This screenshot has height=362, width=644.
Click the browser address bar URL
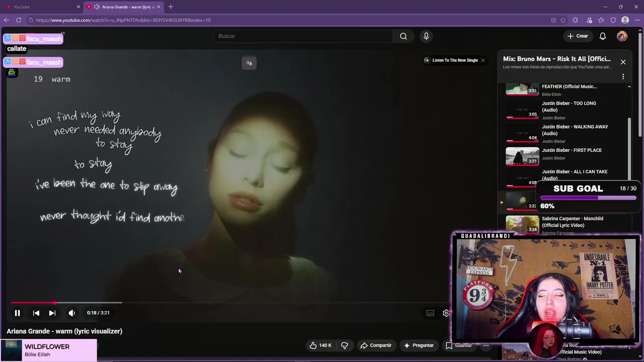click(123, 20)
